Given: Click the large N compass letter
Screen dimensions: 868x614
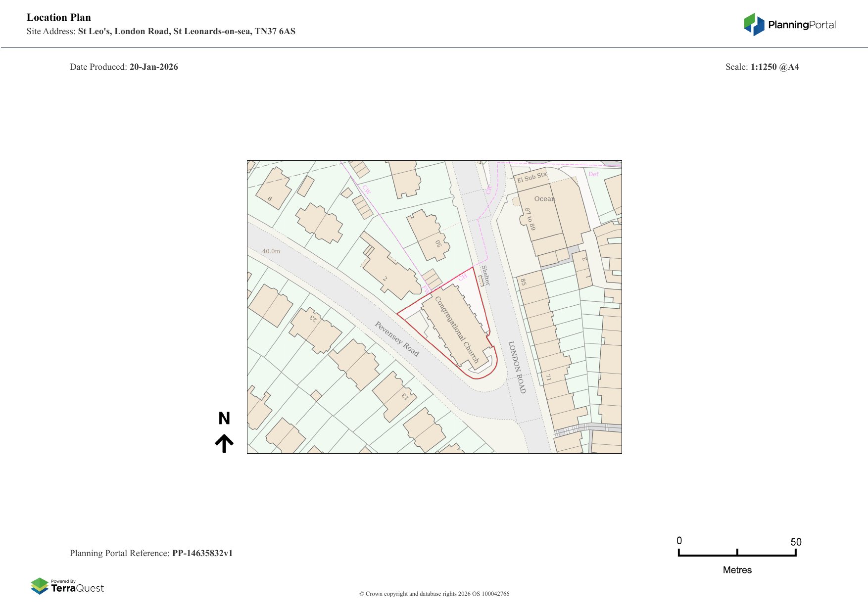Looking at the screenshot, I should pyautogui.click(x=224, y=419).
